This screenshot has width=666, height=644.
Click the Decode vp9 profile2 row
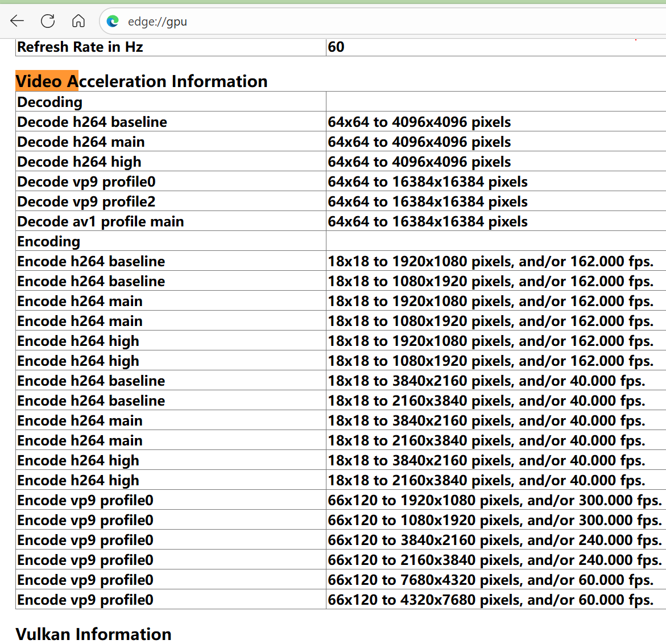tap(341, 201)
